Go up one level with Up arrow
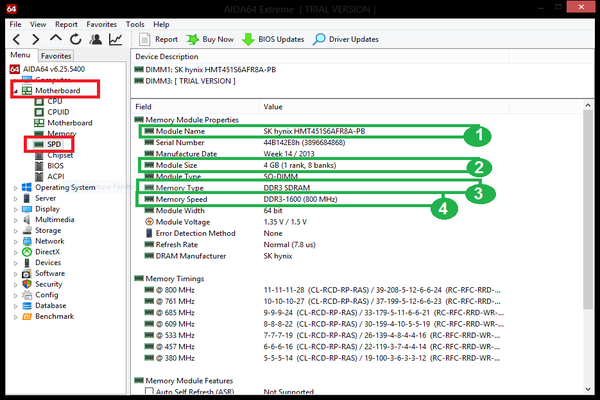Image resolution: width=600 pixels, height=400 pixels. [55, 38]
